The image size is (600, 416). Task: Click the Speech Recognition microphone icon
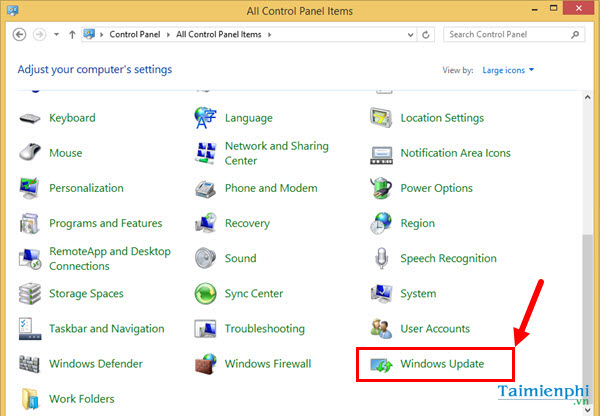[x=381, y=258]
